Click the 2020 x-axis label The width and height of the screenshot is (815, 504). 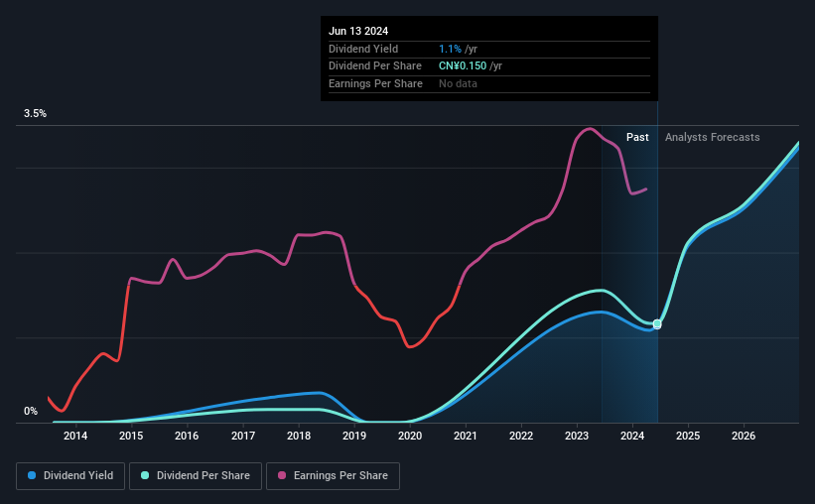pyautogui.click(x=410, y=436)
